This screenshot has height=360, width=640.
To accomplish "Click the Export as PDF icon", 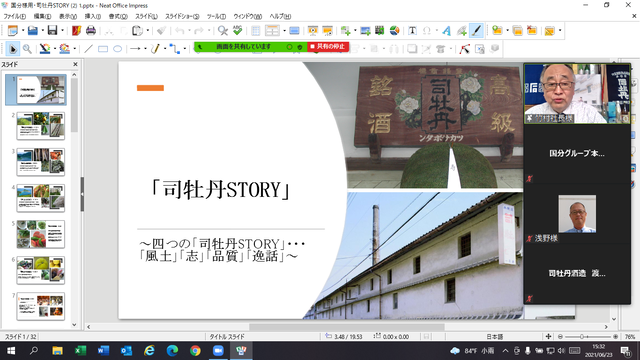I will (76, 31).
